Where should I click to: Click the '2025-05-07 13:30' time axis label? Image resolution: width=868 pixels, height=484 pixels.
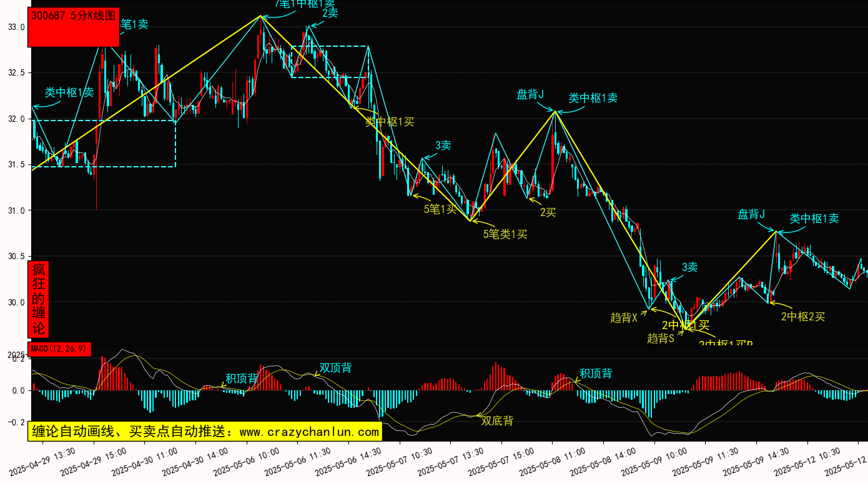pos(451,461)
